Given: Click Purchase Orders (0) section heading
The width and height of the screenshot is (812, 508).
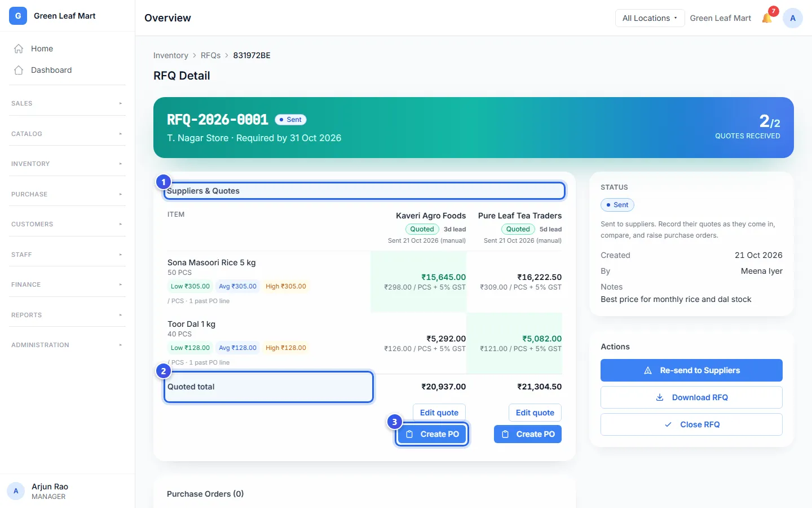Looking at the screenshot, I should (x=205, y=494).
